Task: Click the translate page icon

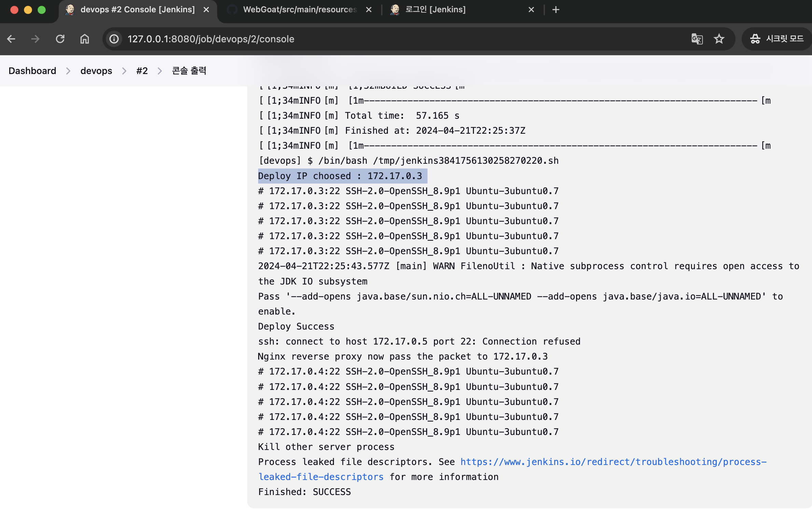Action: pos(697,39)
